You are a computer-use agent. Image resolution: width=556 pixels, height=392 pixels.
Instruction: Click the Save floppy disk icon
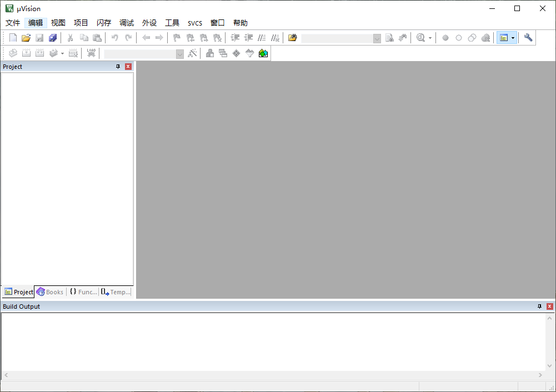[x=39, y=38]
